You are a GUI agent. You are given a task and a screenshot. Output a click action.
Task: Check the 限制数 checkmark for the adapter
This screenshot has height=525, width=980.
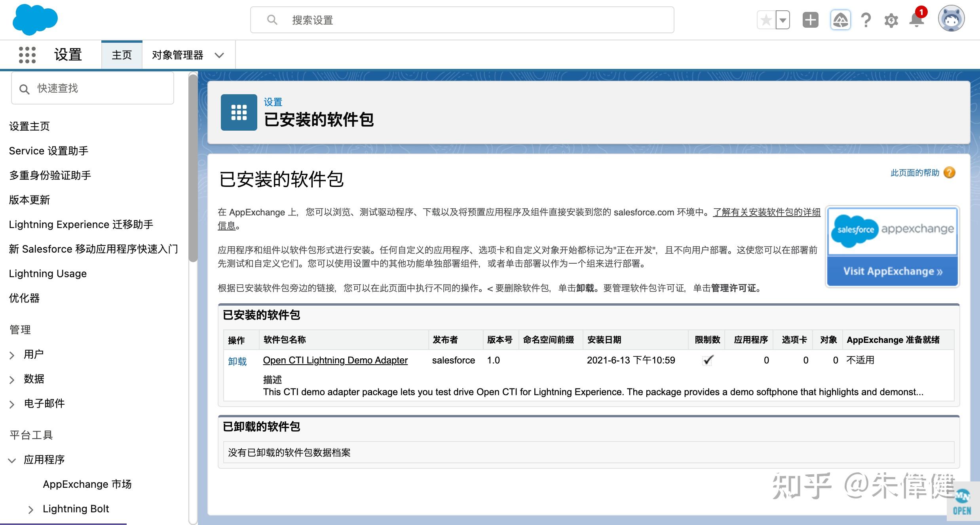coord(708,360)
